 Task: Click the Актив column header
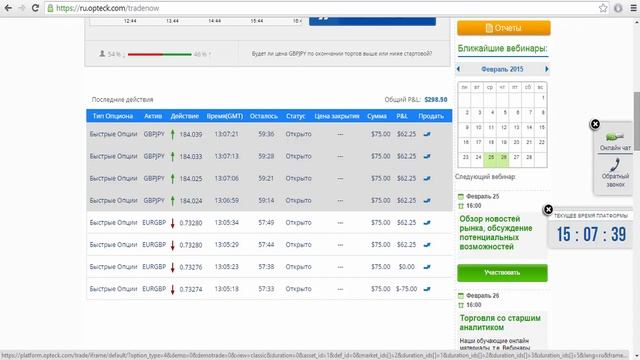153,116
